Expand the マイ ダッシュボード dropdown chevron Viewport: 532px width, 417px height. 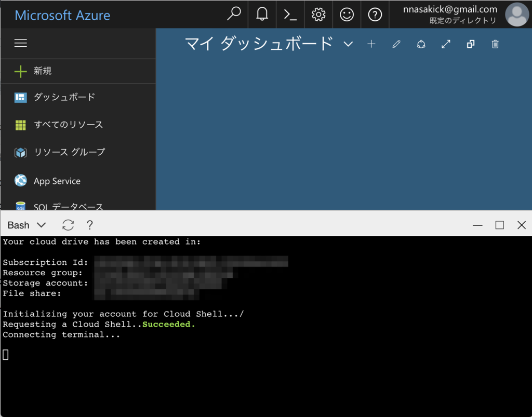click(348, 44)
